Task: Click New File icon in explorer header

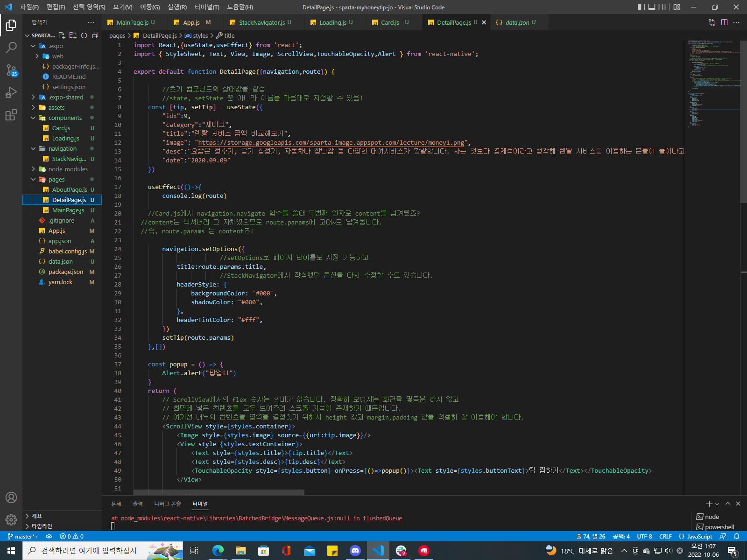Action: 62,35
